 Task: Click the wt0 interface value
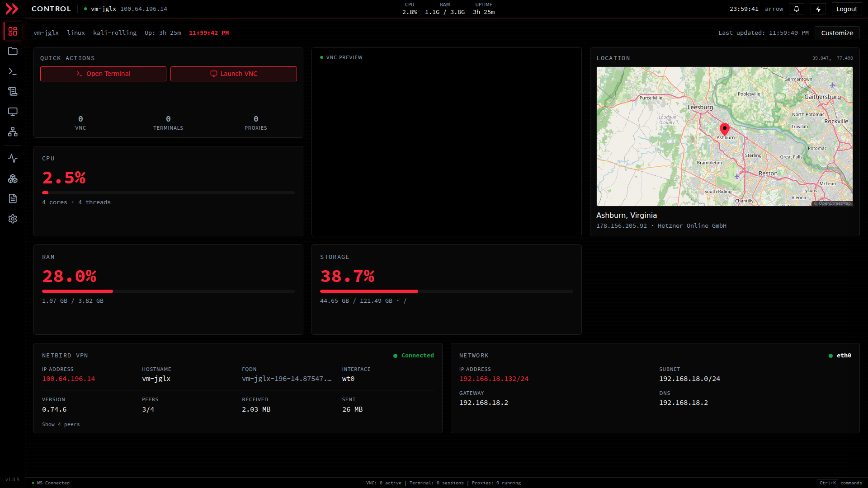348,379
